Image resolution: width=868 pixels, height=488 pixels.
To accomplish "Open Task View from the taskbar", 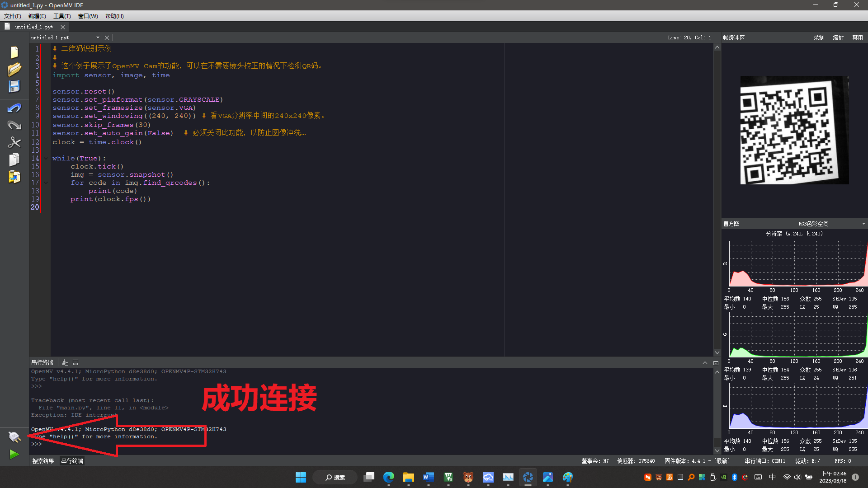I will pos(369,477).
